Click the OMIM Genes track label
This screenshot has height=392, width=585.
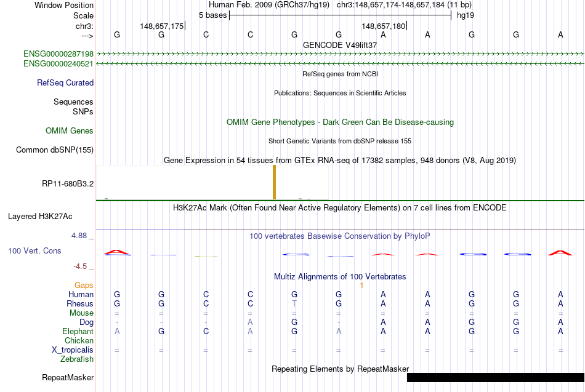pyautogui.click(x=70, y=131)
